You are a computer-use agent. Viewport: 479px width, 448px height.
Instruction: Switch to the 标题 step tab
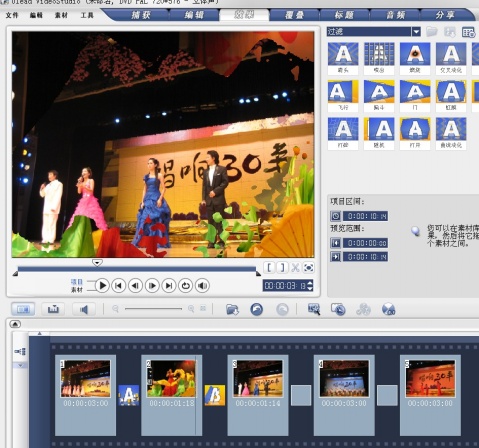[344, 15]
